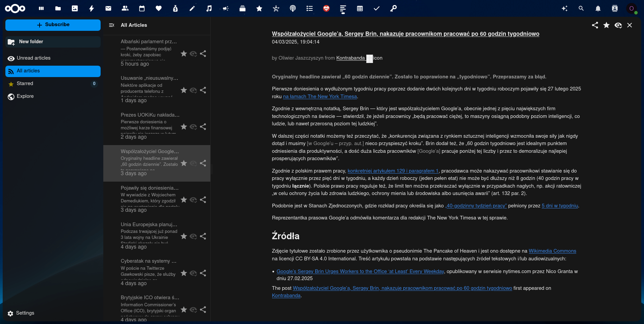Screen dimensions: 644x324
Task: Select Starred in sidebar
Action: pos(25,83)
